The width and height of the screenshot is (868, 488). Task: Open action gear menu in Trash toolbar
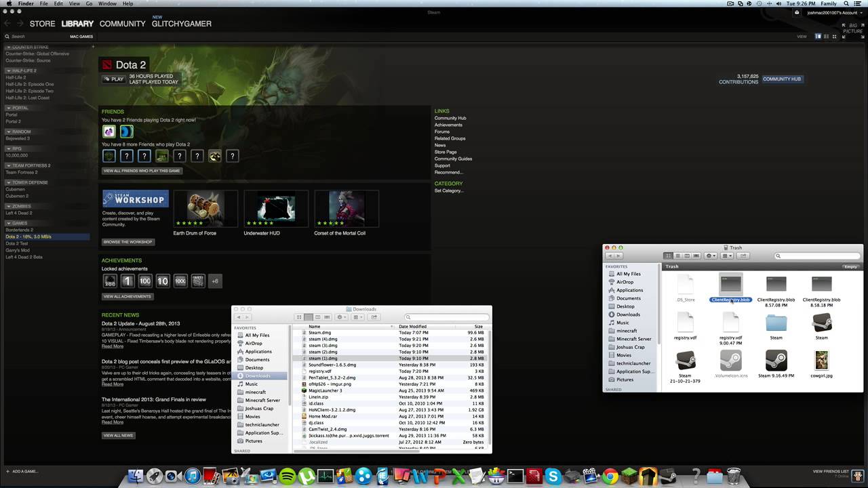(711, 256)
